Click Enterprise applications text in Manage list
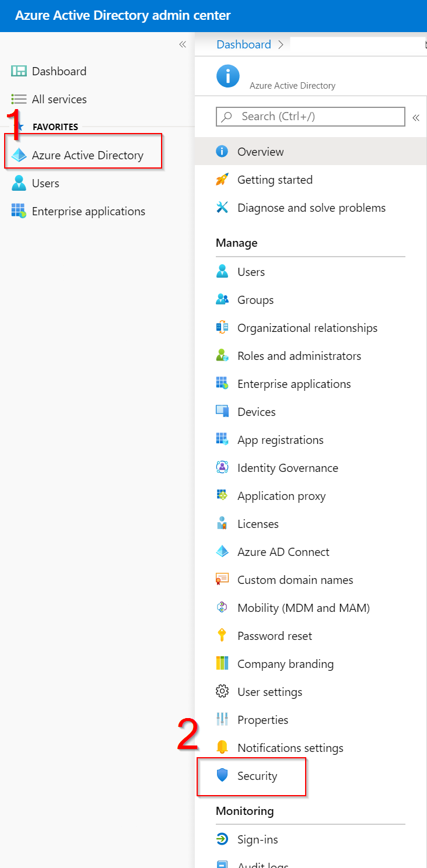 pos(294,384)
